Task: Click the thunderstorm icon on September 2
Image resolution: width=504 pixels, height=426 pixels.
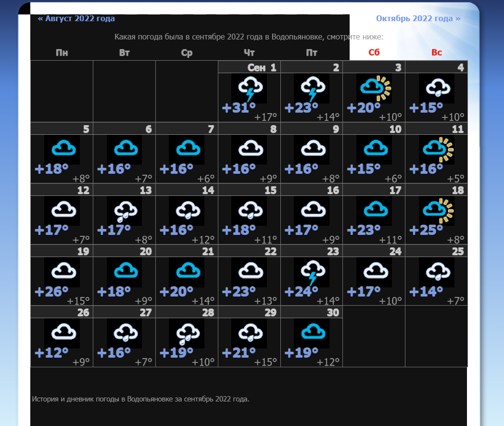Action: [x=312, y=88]
